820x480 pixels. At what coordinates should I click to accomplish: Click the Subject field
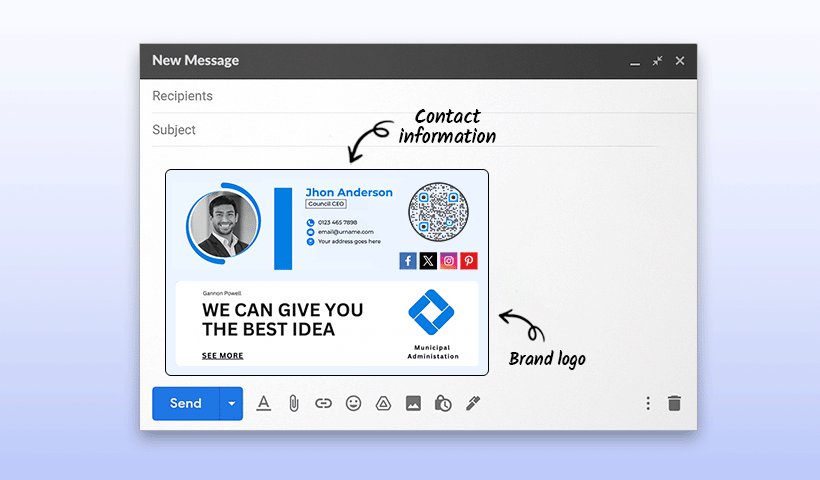pyautogui.click(x=400, y=130)
